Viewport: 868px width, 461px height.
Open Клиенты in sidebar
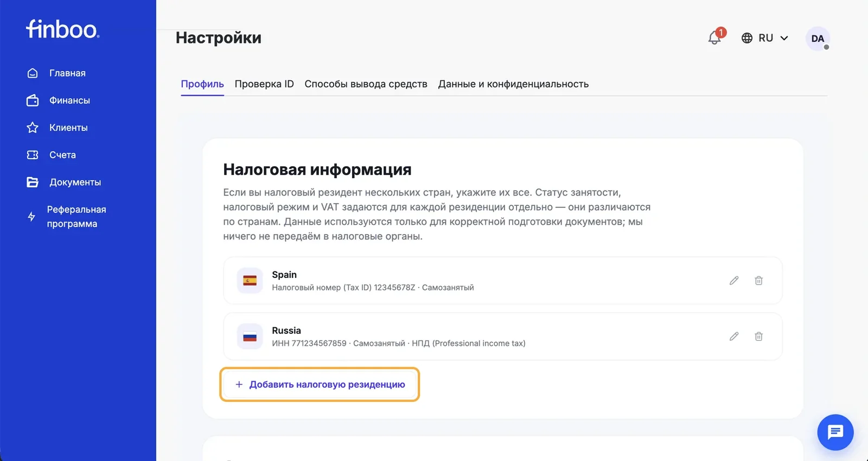[x=68, y=128]
